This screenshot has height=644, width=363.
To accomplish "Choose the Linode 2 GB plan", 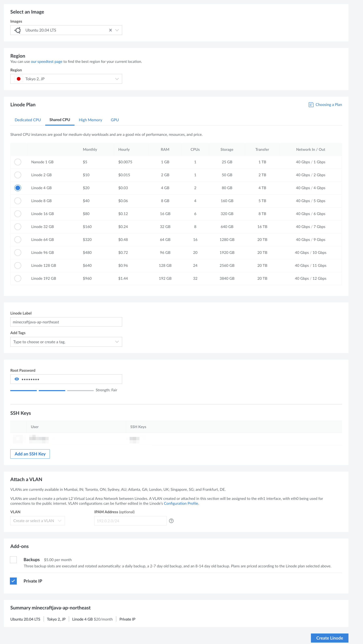I will 18,175.
